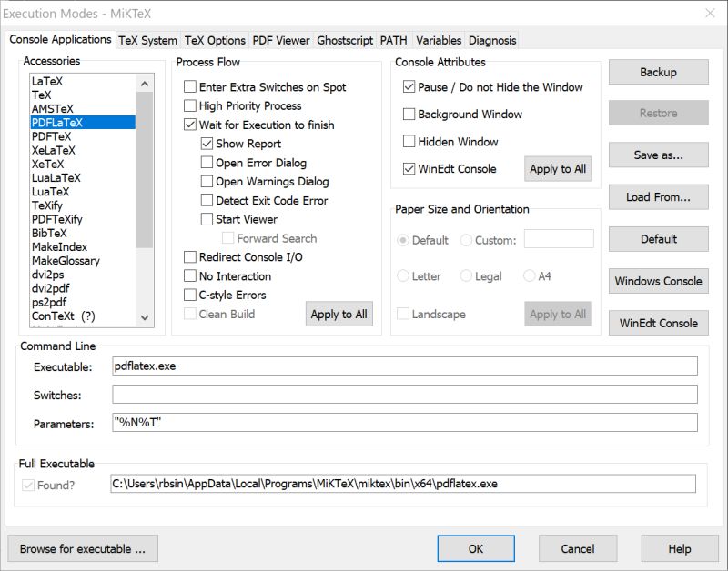Click the Full Executable path field
The width and height of the screenshot is (728, 571).
click(x=403, y=484)
